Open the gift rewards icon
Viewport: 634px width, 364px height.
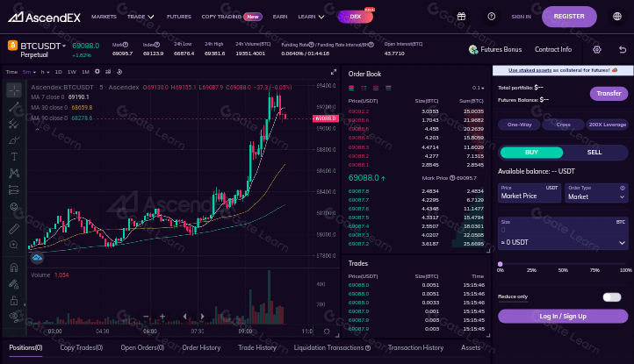461,17
